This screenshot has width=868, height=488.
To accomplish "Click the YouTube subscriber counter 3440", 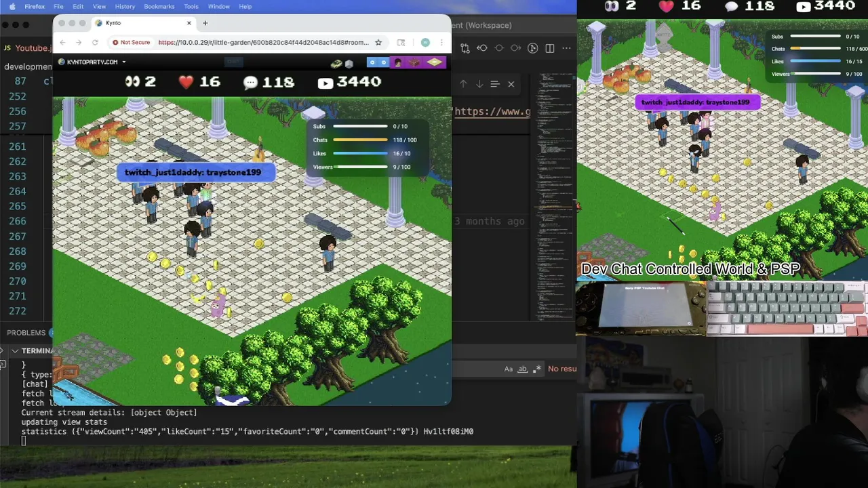I will pos(349,82).
